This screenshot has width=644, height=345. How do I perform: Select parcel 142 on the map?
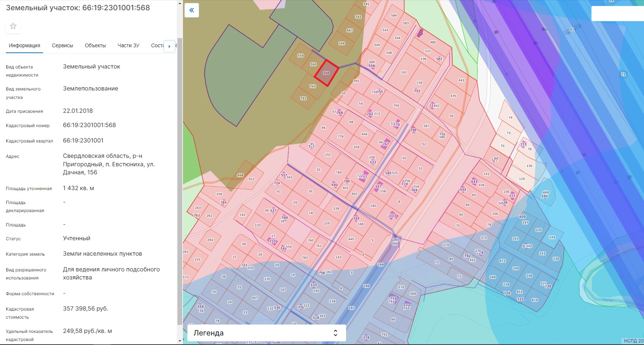click(x=404, y=72)
